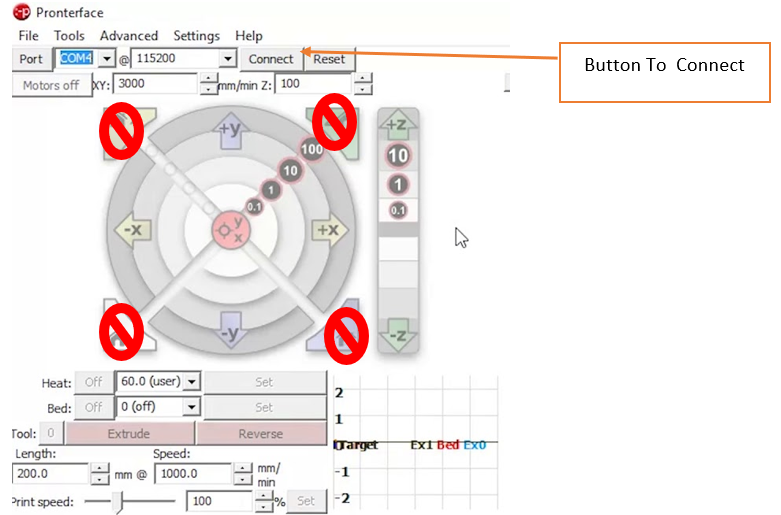Decrease XY feedrate with down spinner
This screenshot has height=515, width=781.
[x=209, y=90]
